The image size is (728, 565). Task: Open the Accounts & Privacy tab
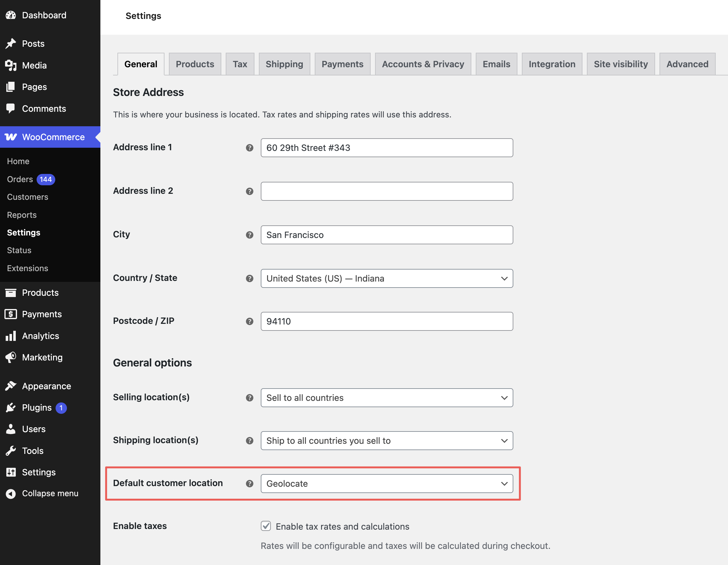[423, 64]
